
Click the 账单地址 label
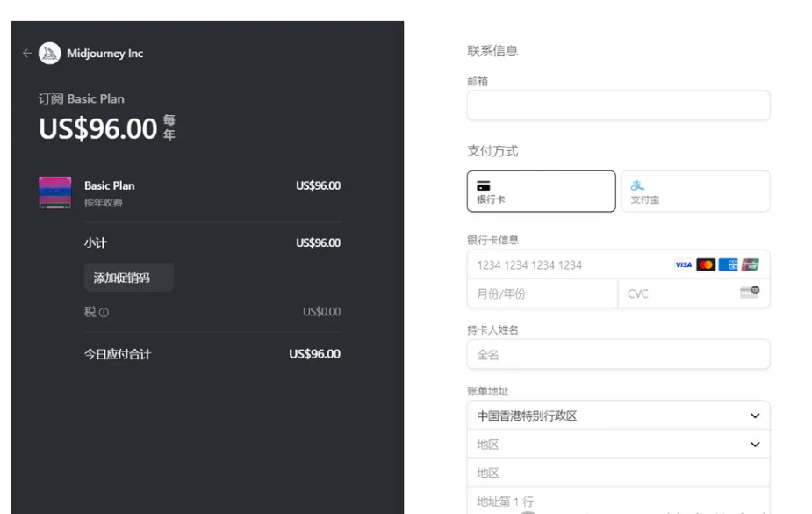pos(488,391)
